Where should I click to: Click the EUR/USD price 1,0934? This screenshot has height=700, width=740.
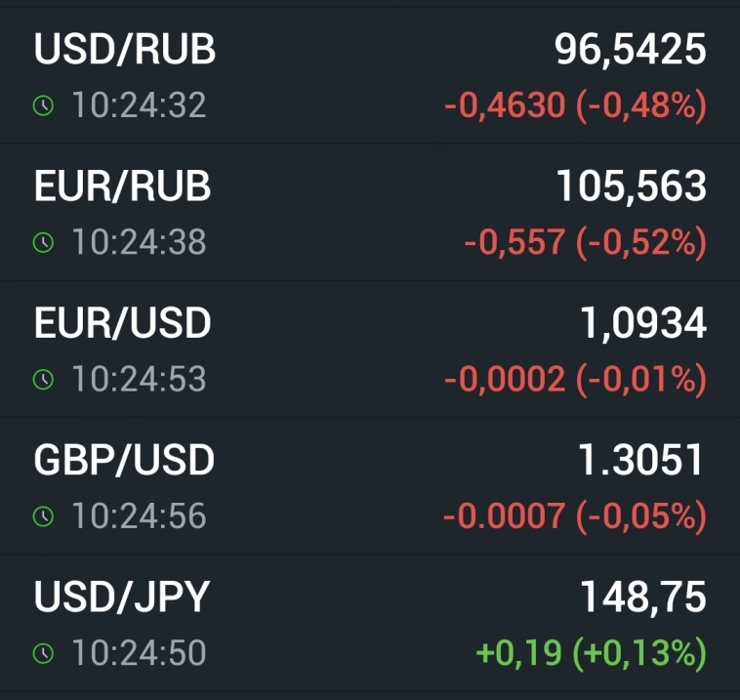coord(643,323)
